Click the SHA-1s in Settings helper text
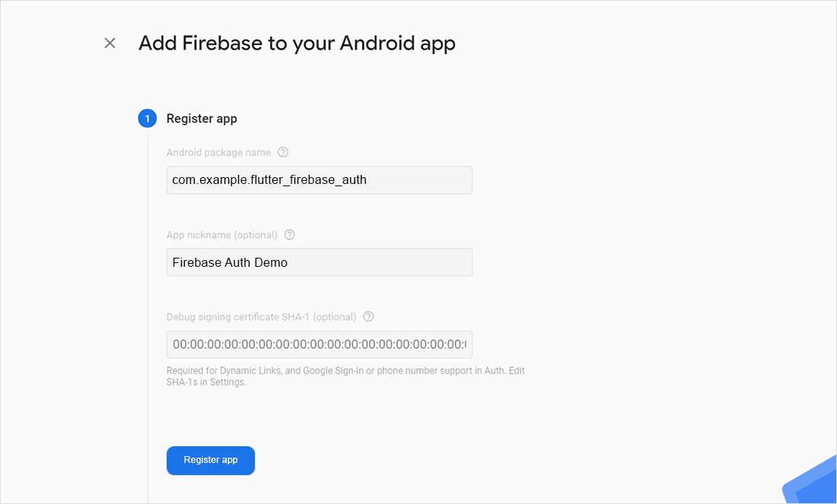 point(206,382)
